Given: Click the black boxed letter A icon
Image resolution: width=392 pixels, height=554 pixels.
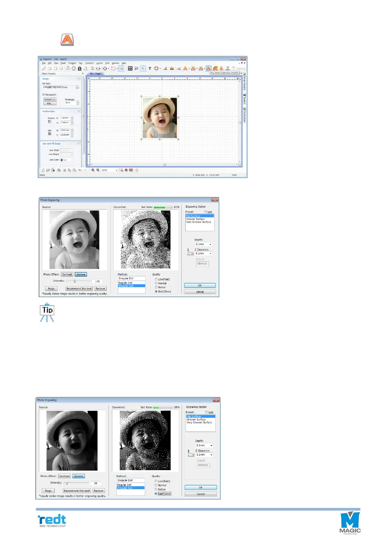Looking at the screenshot, I should click(80, 68).
